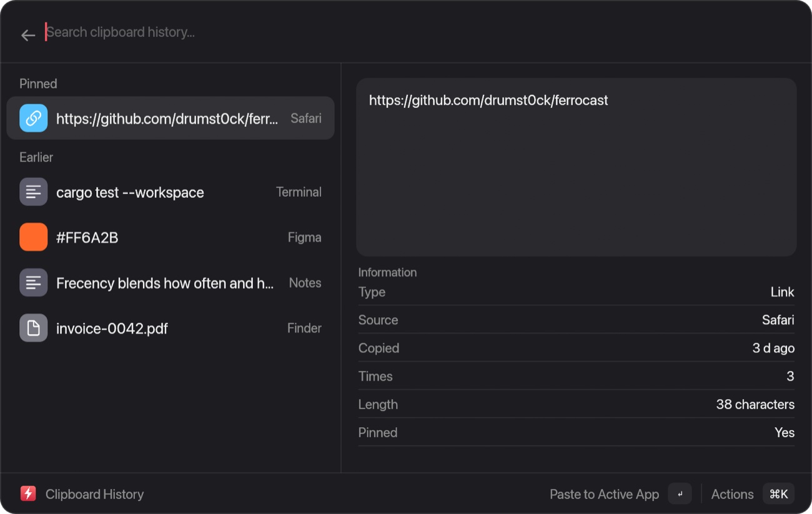Select the pinned github.com/drumst0ck link text

(x=167, y=119)
